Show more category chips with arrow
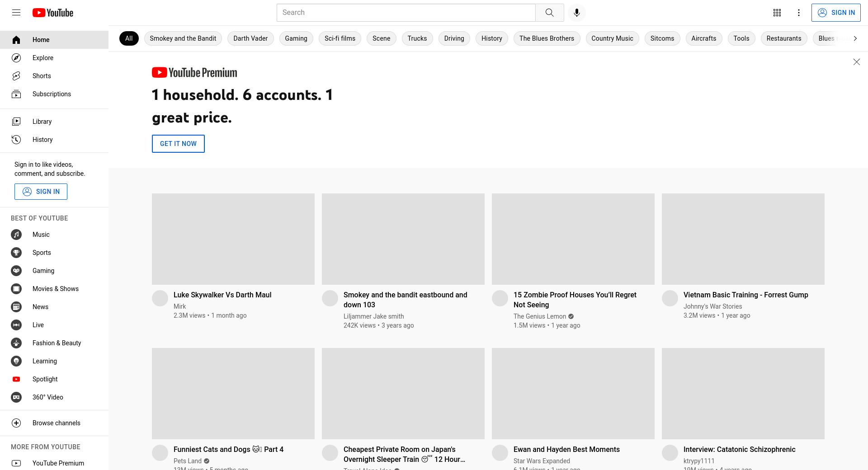 pos(855,38)
